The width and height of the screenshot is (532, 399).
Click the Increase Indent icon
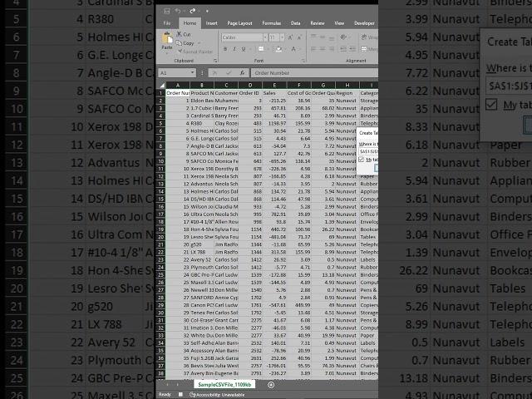[x=352, y=49]
